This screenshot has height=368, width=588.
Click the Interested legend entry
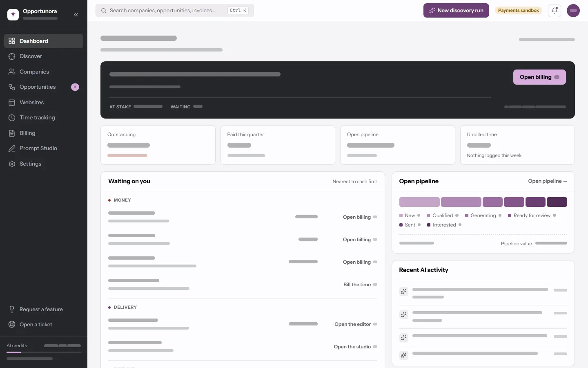point(444,225)
